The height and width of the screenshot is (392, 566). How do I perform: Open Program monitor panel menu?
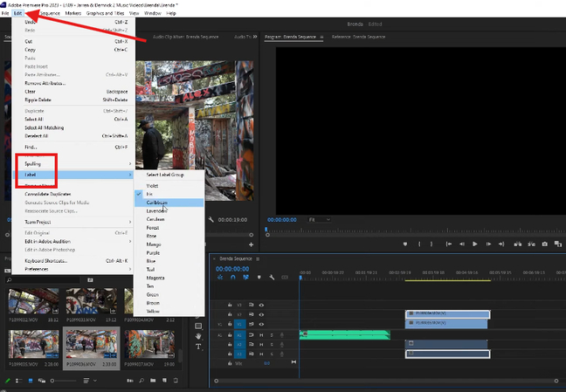(321, 37)
